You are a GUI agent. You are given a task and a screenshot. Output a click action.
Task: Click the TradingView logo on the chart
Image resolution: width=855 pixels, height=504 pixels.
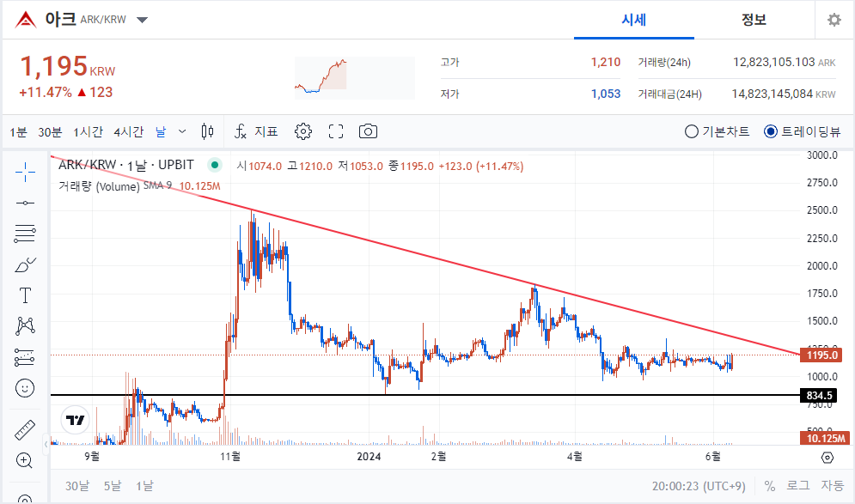coord(76,420)
